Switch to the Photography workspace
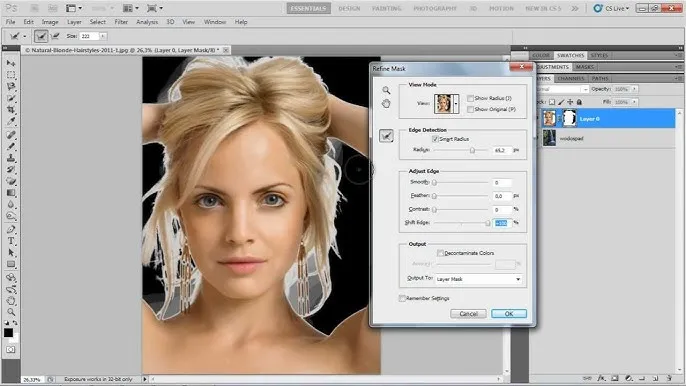Viewport: 686px width, 386px height. point(435,8)
